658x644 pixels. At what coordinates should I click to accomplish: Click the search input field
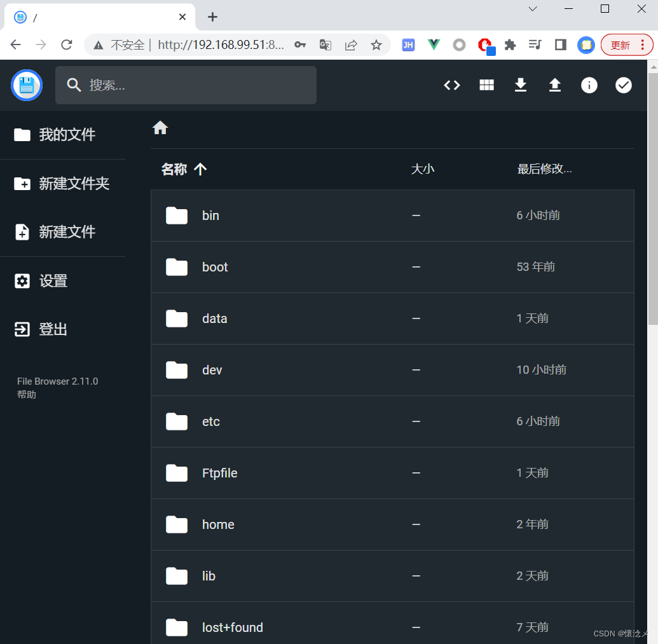tap(186, 85)
